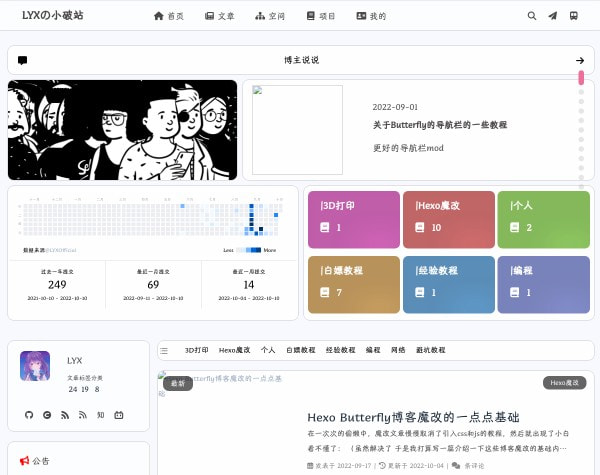Click the bus icon in top bar
600x475 pixels.
[574, 16]
